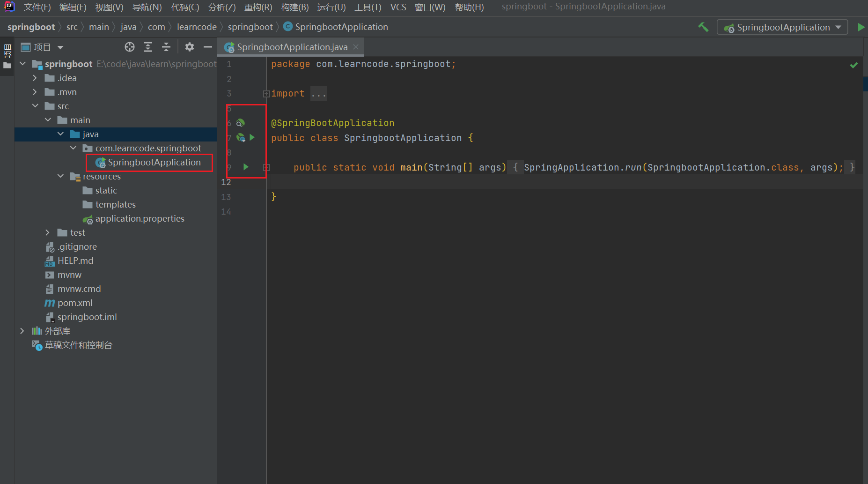Image resolution: width=868 pixels, height=484 pixels.
Task: Click the package declaration line in editor
Action: coord(363,64)
